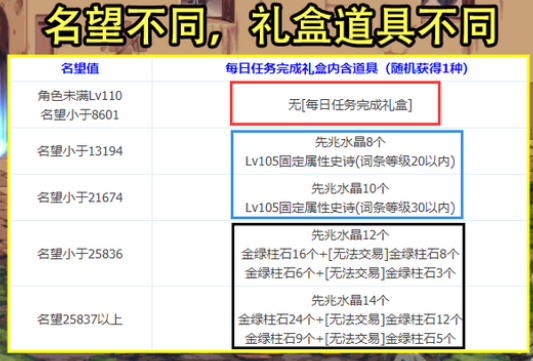Click the 先兆水晶12个 reward entry
The width and height of the screenshot is (533, 361).
[350, 235]
